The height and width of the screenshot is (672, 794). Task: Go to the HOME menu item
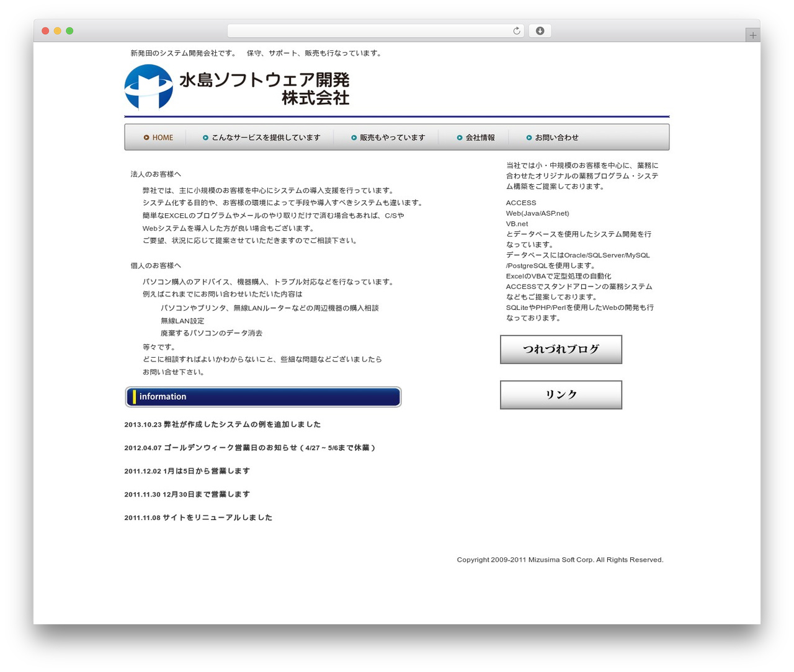point(159,138)
